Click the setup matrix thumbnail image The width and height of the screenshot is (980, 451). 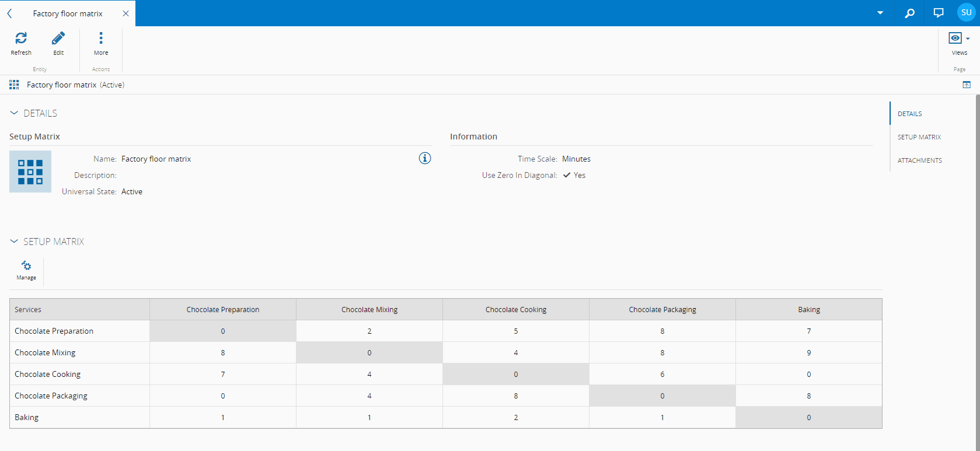click(x=30, y=172)
